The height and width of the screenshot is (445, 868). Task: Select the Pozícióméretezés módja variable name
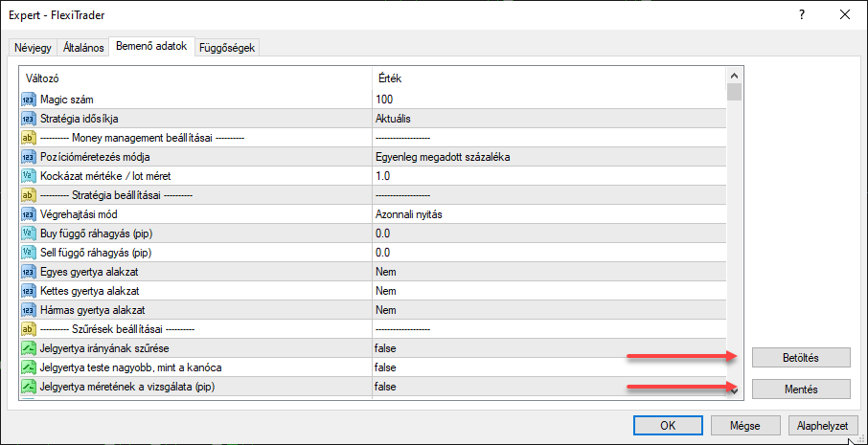pyautogui.click(x=95, y=157)
